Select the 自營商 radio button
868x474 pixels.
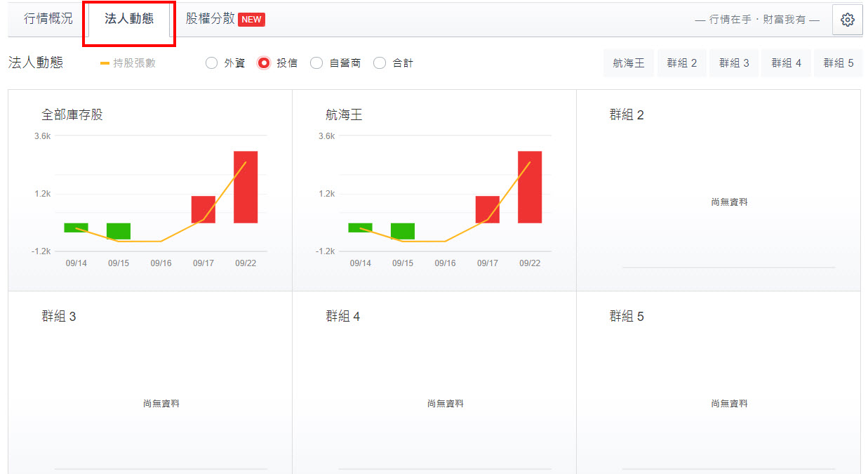point(316,63)
